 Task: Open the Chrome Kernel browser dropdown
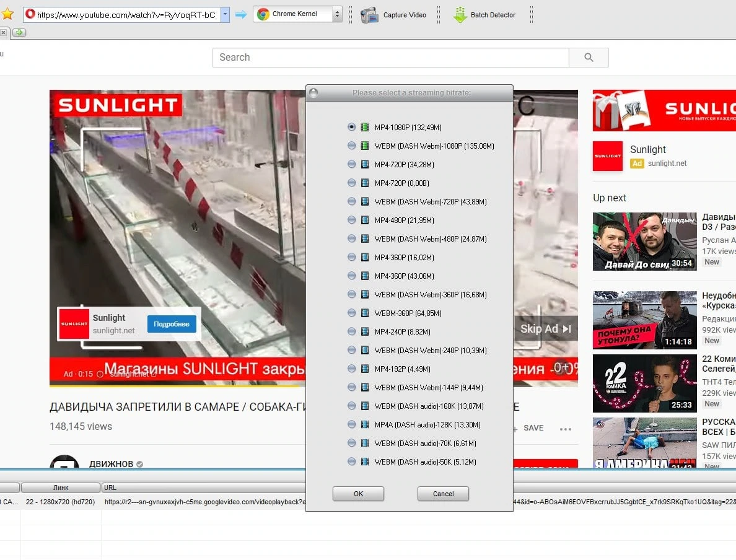(297, 14)
